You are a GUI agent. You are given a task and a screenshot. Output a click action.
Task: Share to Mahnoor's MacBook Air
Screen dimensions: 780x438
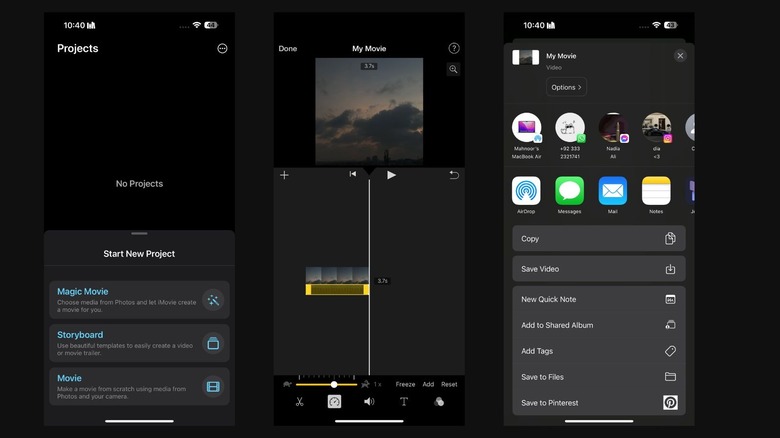[x=526, y=135]
